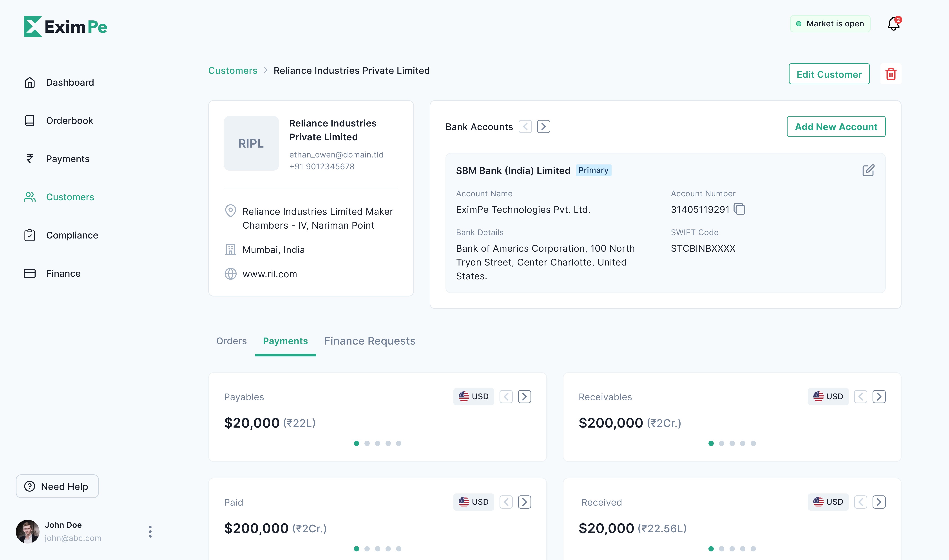The image size is (949, 560).
Task: Click the Payables amount $20,000
Action: coord(252,423)
